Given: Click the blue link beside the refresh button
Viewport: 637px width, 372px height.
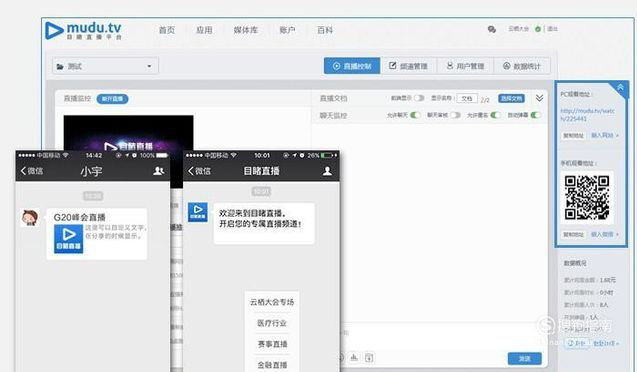Looking at the screenshot, I should (x=605, y=343).
